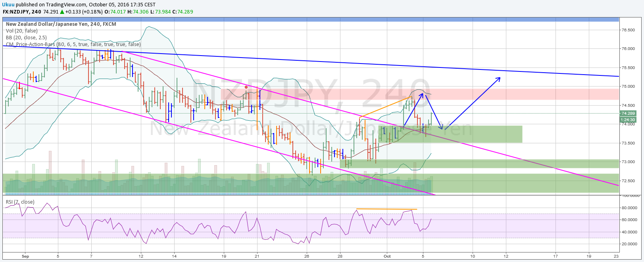Click the 76.500 price axis label
The image size is (644, 262).
click(628, 30)
